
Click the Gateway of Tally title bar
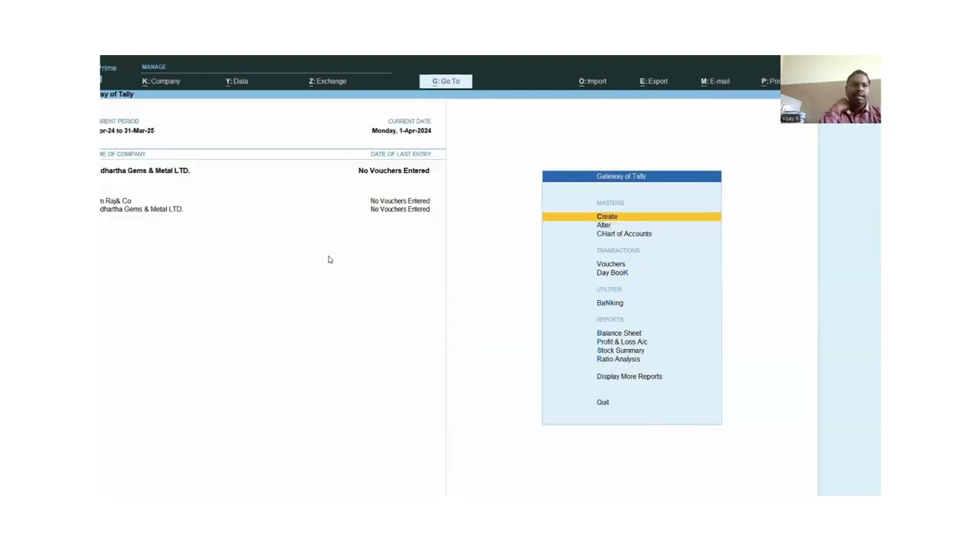pyautogui.click(x=632, y=177)
